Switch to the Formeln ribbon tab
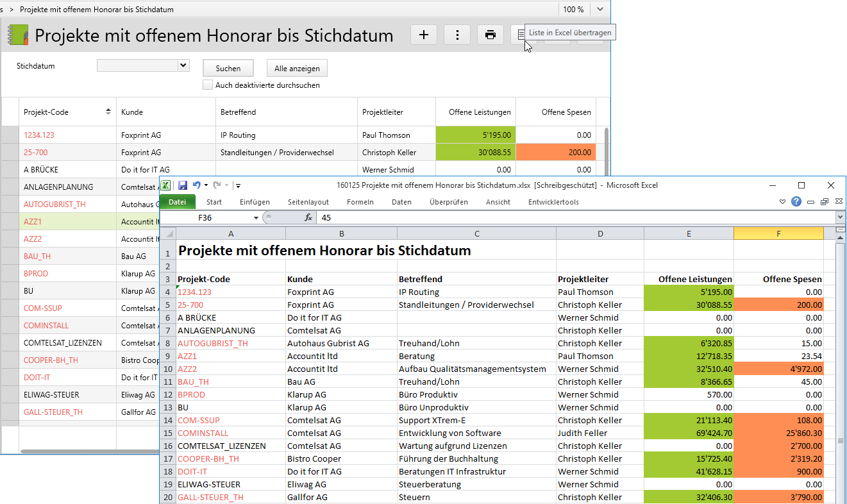The height and width of the screenshot is (504, 847). point(360,202)
